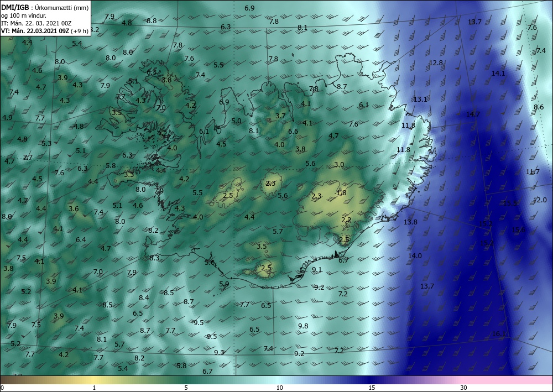Click the map value 8.3

(x=154, y=258)
